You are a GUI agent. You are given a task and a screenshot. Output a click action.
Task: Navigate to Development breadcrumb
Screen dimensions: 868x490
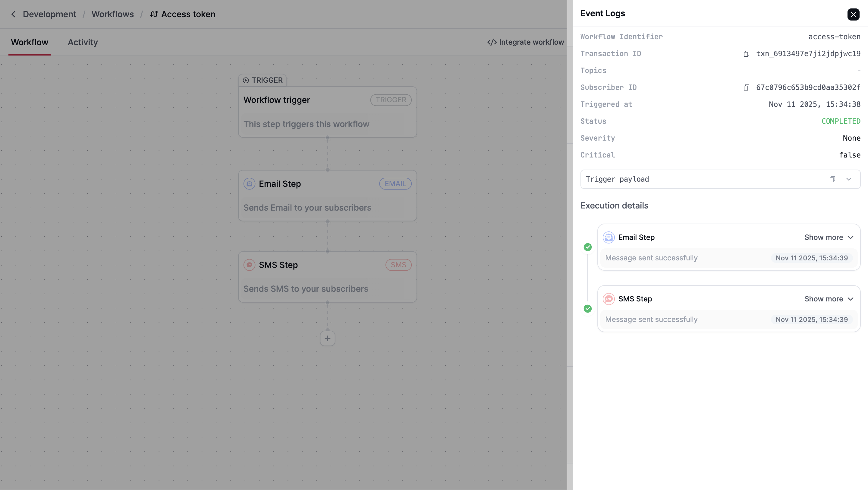pos(49,14)
